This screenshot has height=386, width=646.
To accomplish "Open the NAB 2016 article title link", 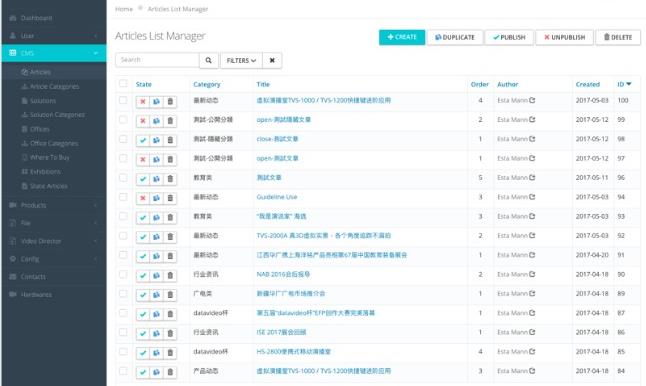I will (x=283, y=274).
